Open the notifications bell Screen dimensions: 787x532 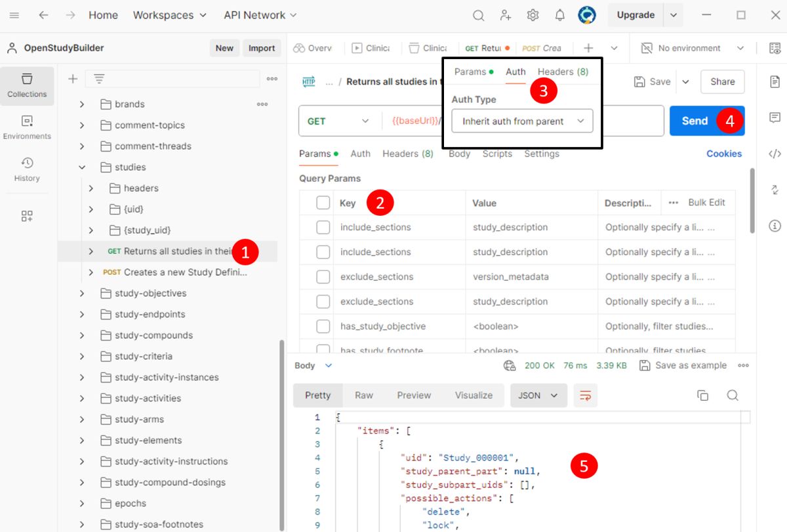[559, 15]
